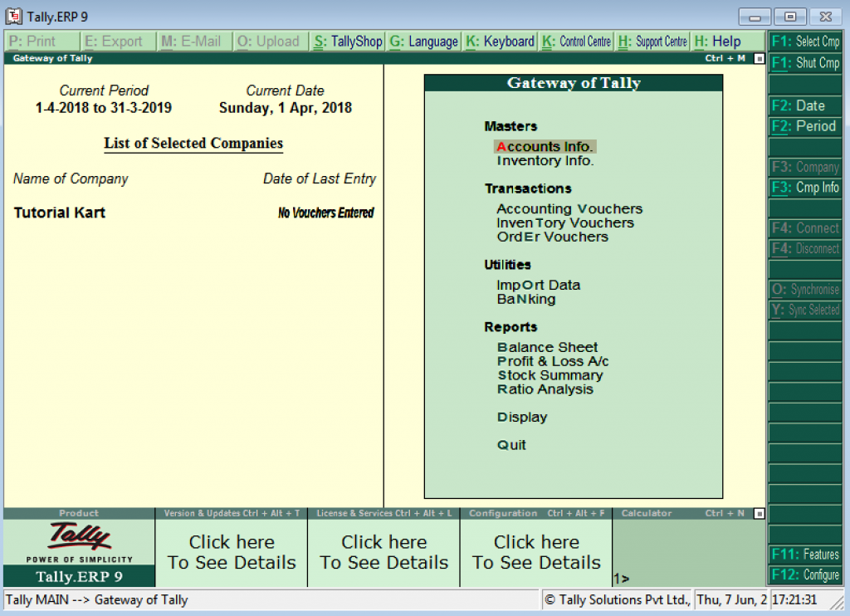850x616 pixels.
Task: Click F12: Configure button
Action: click(805, 574)
